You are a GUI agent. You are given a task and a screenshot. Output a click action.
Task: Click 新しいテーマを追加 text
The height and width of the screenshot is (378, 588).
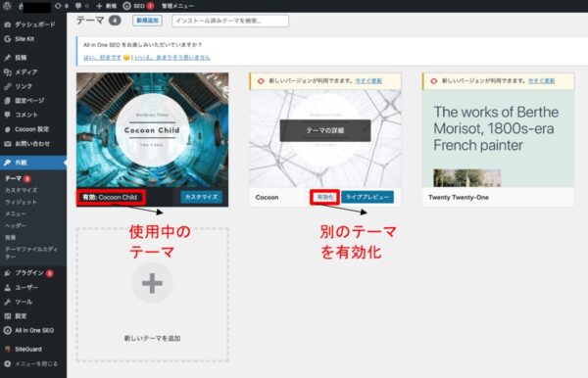click(152, 338)
